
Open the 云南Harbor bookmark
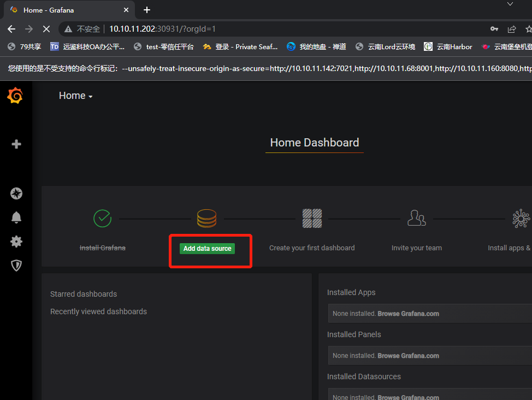pyautogui.click(x=448, y=47)
